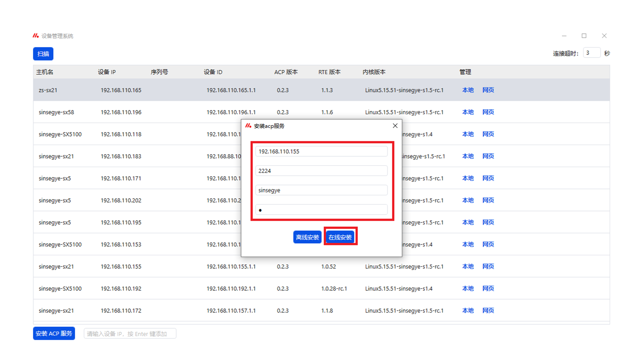Focus the IP address field 192.168.110.155
The image size is (644, 362).
pyautogui.click(x=321, y=152)
